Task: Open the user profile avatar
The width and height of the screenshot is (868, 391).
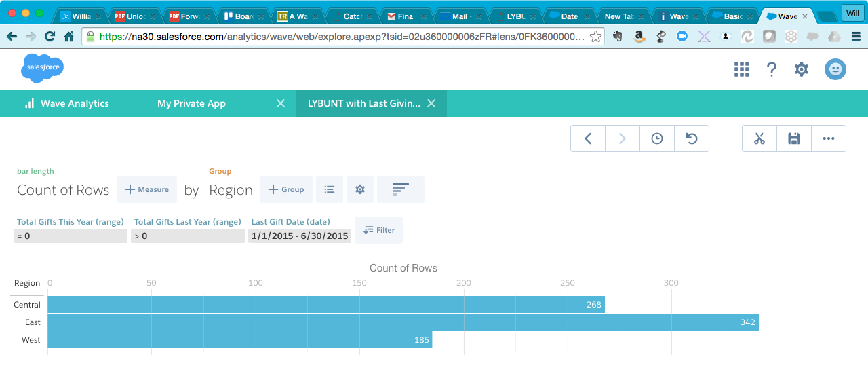Action: (x=835, y=69)
